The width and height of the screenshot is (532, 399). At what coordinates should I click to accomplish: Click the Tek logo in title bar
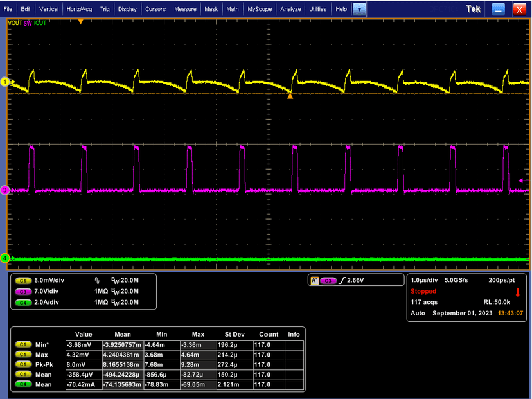click(474, 9)
